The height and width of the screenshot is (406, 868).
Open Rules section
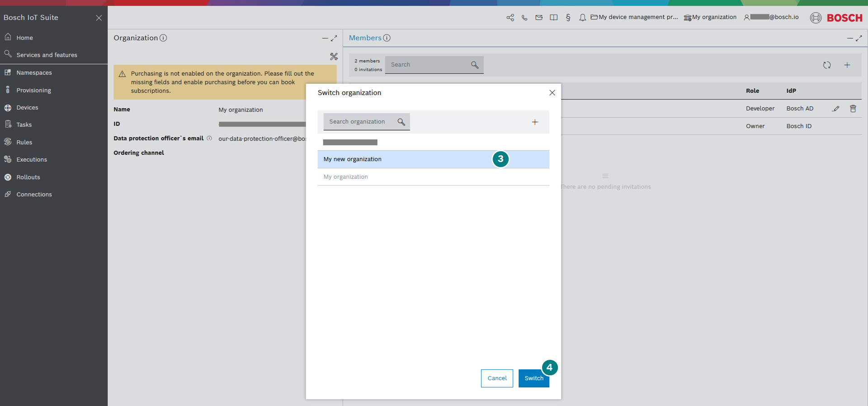click(x=24, y=142)
